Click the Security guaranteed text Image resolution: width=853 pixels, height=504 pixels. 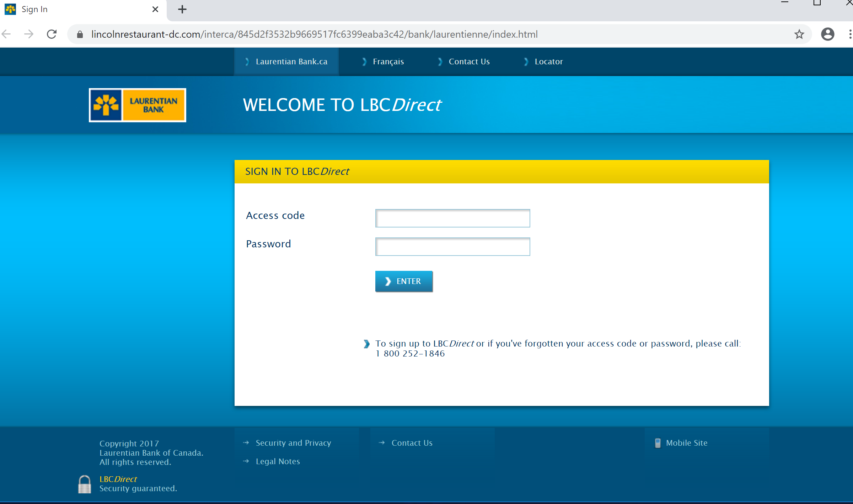pos(138,488)
